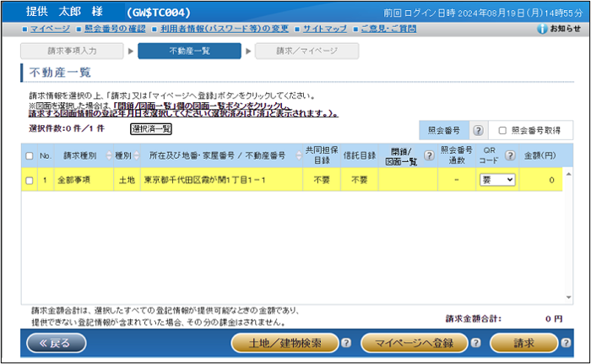This screenshot has height=364, width=591.
Task: Click help icon in QRコード column header
Action: 510,155
